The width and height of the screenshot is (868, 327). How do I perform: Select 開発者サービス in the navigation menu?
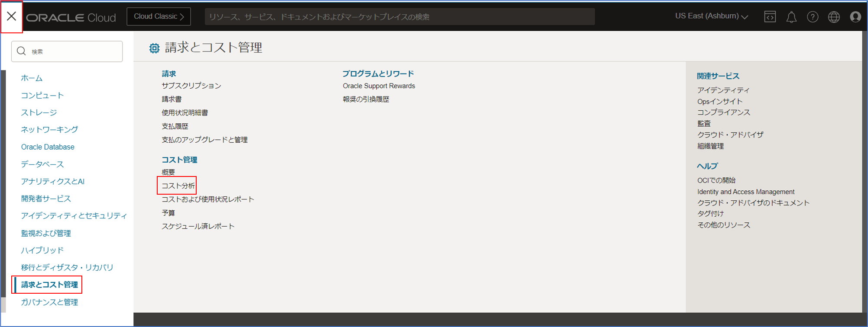(46, 199)
